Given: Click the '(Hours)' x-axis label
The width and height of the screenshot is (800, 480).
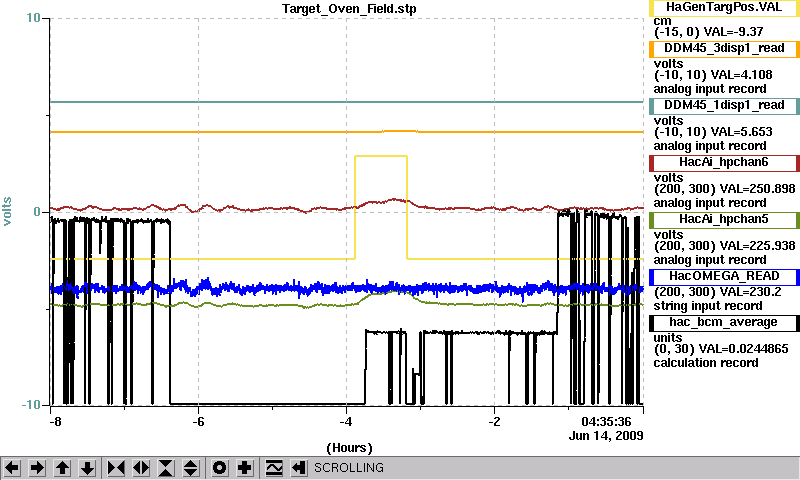Looking at the screenshot, I should tap(349, 448).
